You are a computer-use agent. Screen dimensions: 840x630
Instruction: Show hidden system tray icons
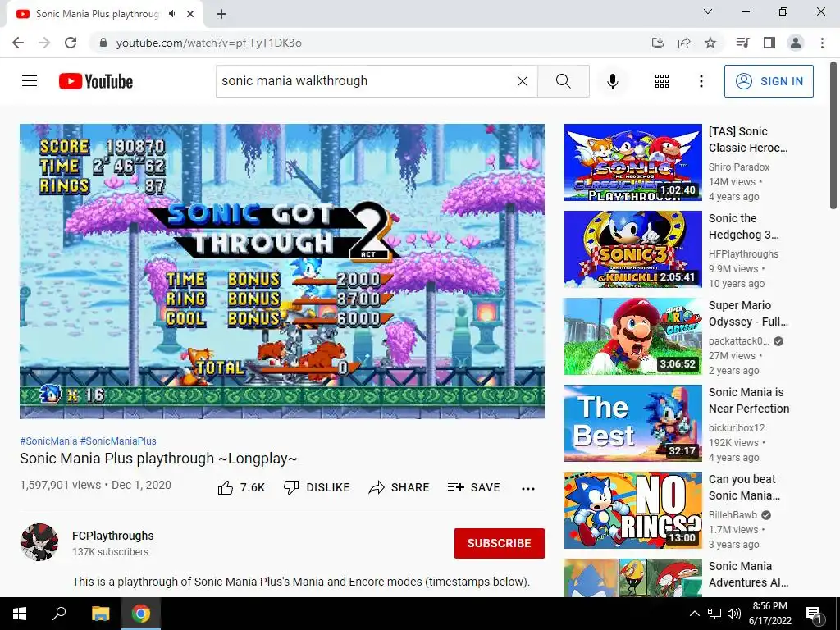pyautogui.click(x=694, y=614)
